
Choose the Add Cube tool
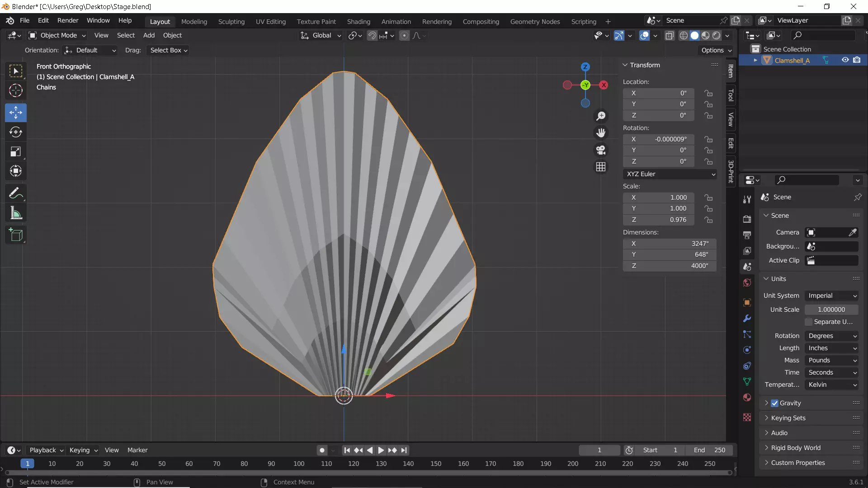tap(16, 235)
